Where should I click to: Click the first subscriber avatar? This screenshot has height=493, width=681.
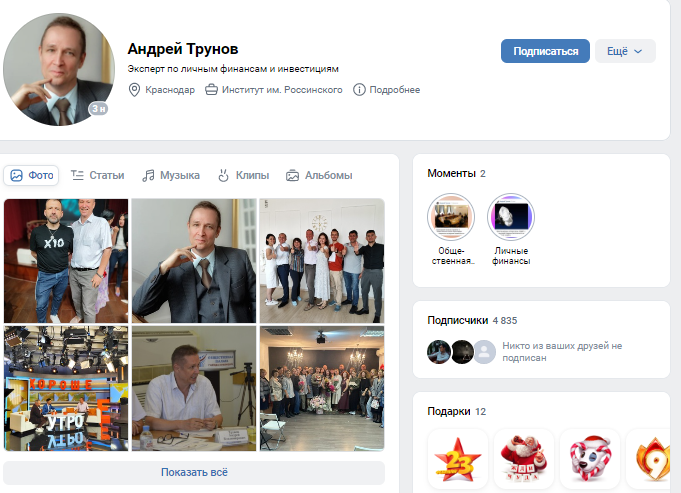pos(439,352)
